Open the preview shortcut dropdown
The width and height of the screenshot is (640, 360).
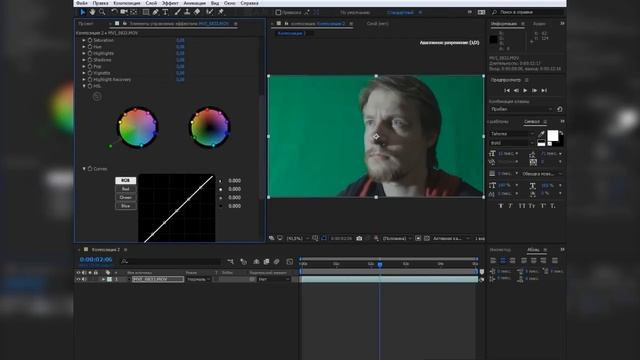tap(521, 109)
